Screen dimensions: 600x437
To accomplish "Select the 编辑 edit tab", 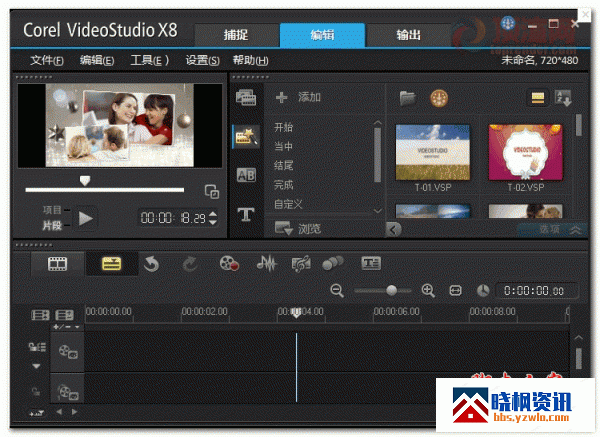I will coord(322,35).
